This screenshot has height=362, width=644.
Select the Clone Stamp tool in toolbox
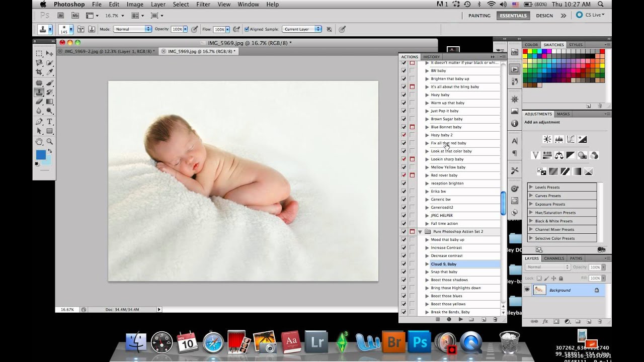(39, 92)
